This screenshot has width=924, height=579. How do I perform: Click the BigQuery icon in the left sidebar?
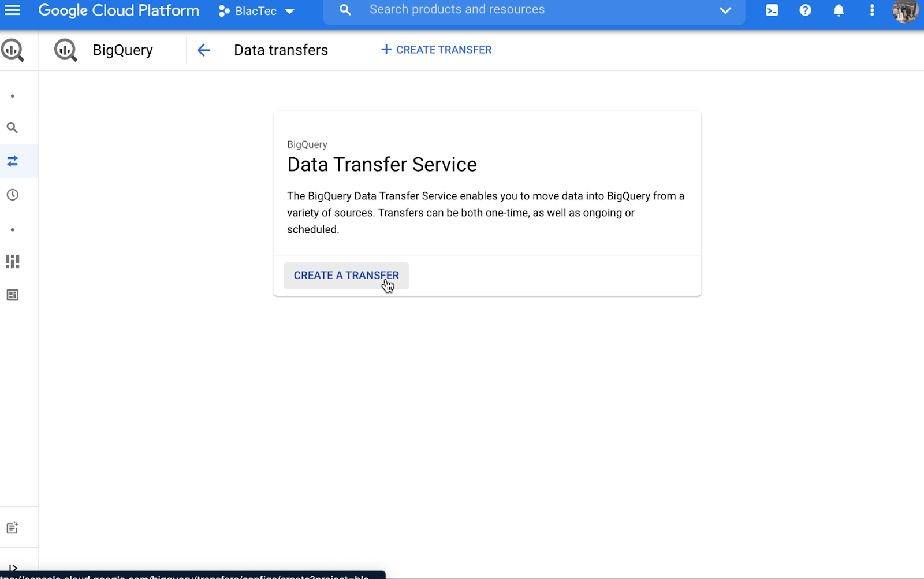(x=13, y=50)
